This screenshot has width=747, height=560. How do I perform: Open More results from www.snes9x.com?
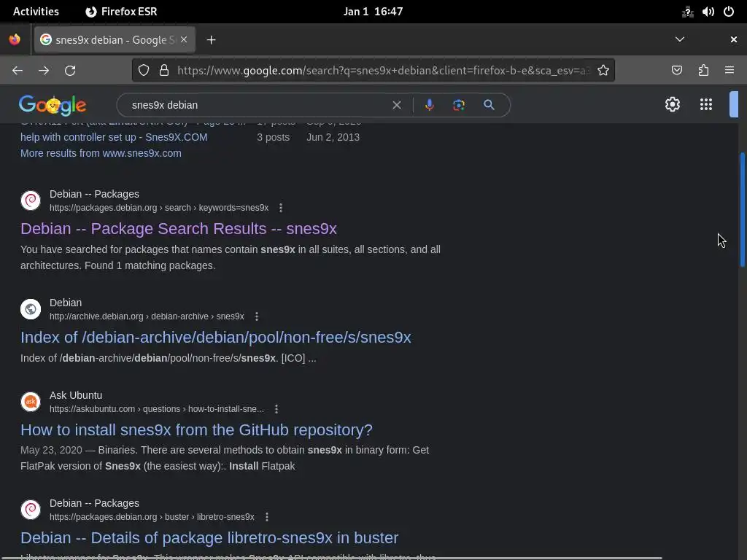101,153
